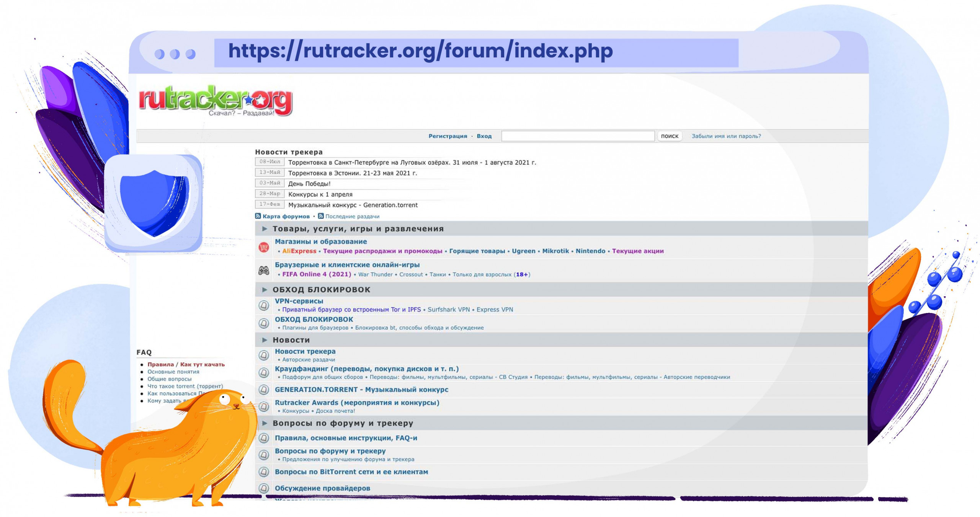Click Последние раздачи link
Screen dimensions: 980x517
355,215
